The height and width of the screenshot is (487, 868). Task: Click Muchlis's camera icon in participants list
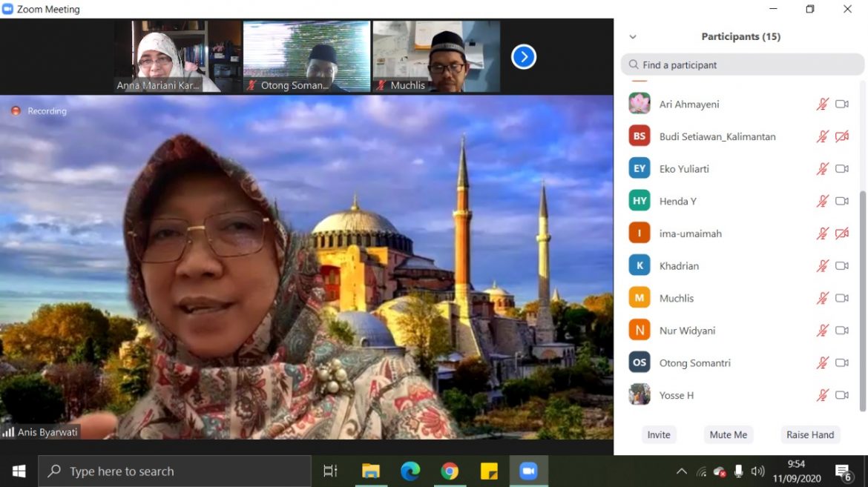(x=842, y=297)
